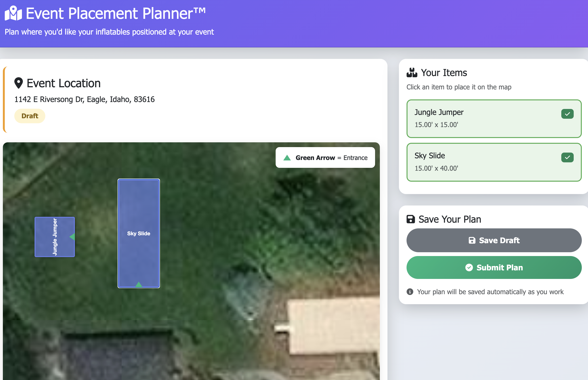The image size is (588, 380).
Task: Click the save icon inside the Save Draft button
Action: click(x=472, y=240)
